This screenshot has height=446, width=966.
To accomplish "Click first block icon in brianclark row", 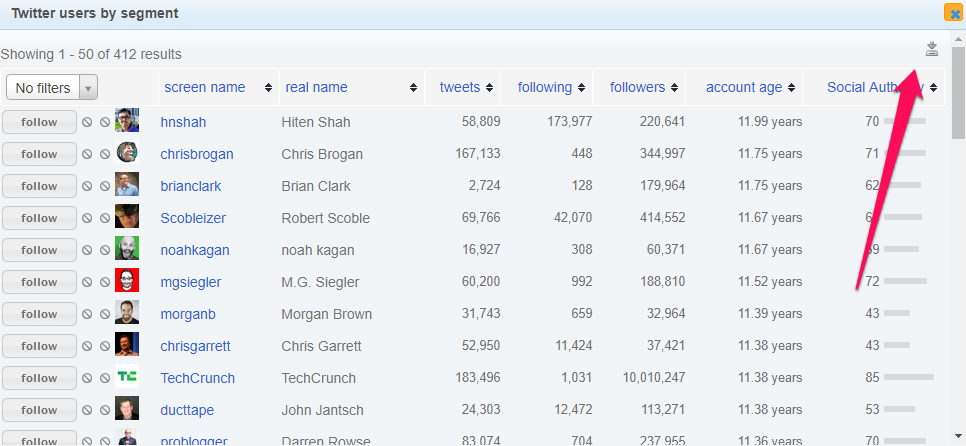I will tap(87, 186).
